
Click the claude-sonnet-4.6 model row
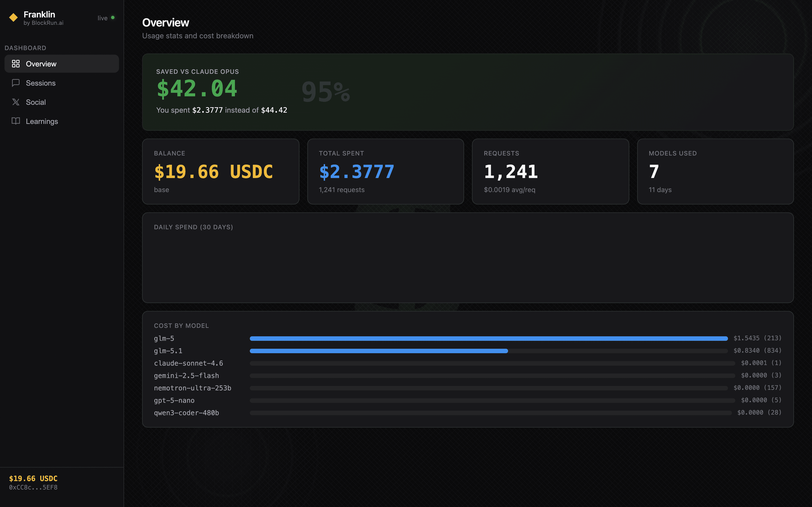coord(189,363)
